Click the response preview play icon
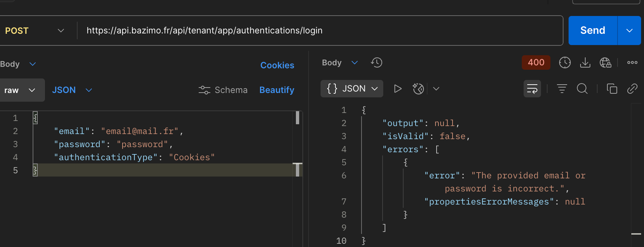 (397, 89)
